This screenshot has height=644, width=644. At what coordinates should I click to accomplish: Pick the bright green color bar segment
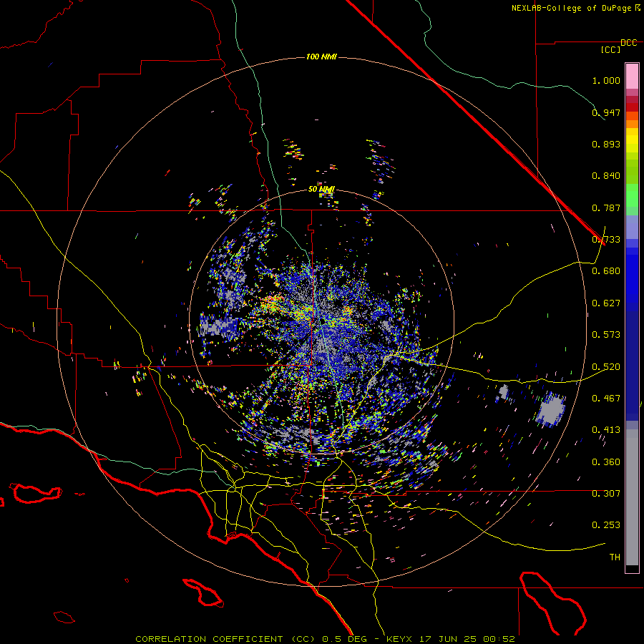[x=632, y=195]
